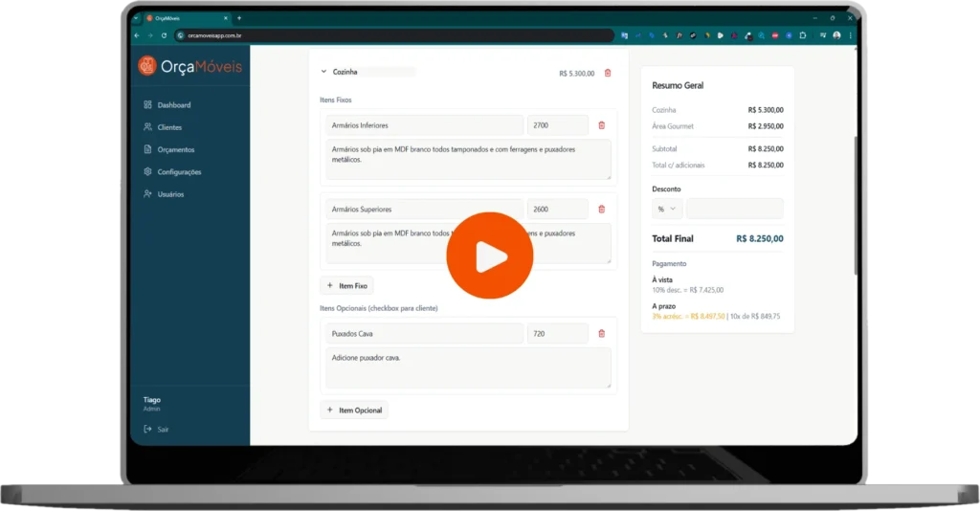Click the + Item Fixo button
The height and width of the screenshot is (511, 980).
(x=346, y=285)
